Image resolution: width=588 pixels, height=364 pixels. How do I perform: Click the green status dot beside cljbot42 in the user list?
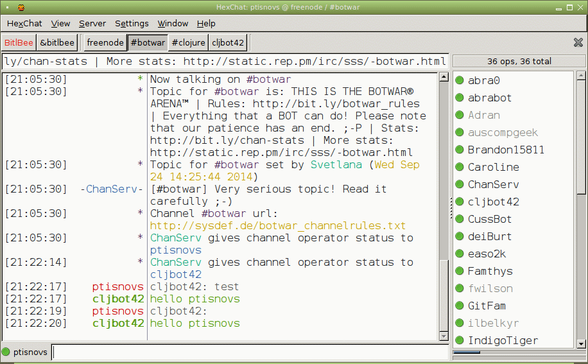pyautogui.click(x=460, y=202)
